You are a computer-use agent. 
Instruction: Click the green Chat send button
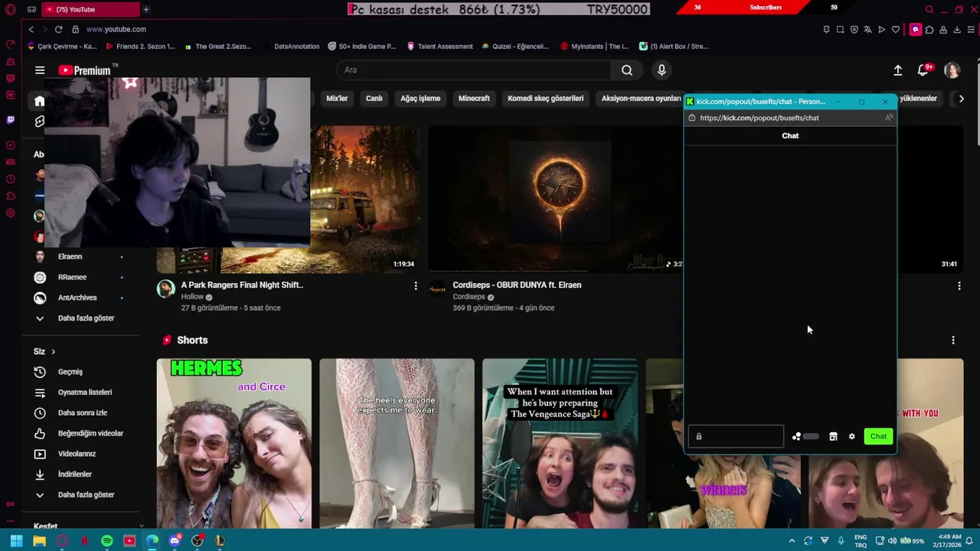tap(878, 436)
